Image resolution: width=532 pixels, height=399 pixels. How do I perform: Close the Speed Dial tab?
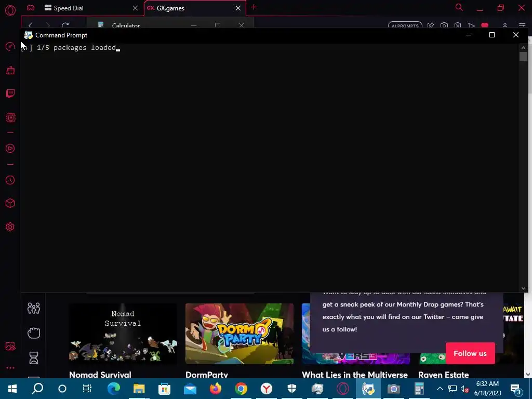click(x=136, y=8)
